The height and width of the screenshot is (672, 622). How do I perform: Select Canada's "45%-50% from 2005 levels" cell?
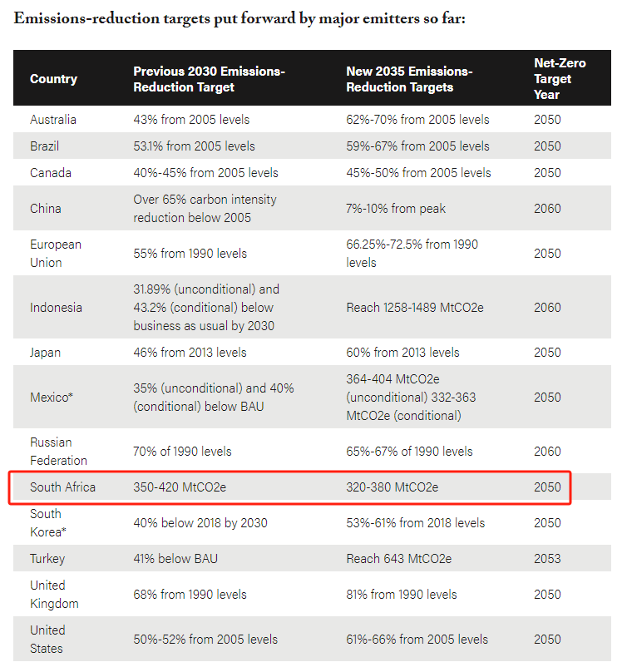(418, 173)
